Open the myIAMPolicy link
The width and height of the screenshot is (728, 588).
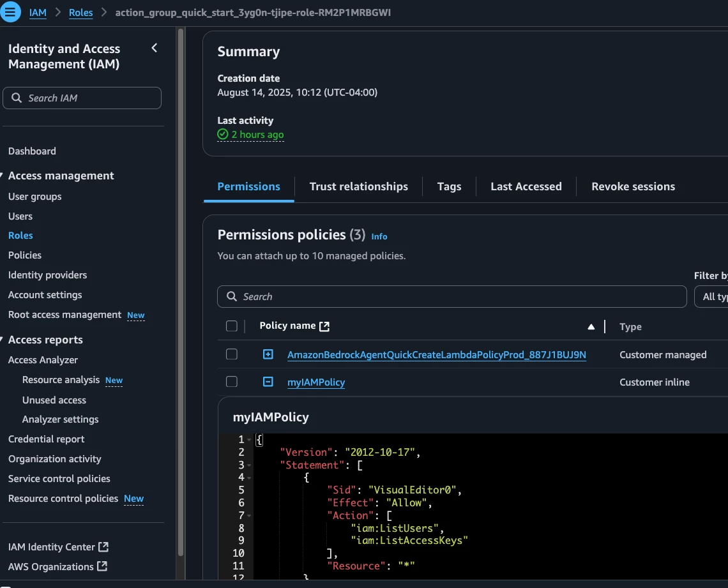316,382
